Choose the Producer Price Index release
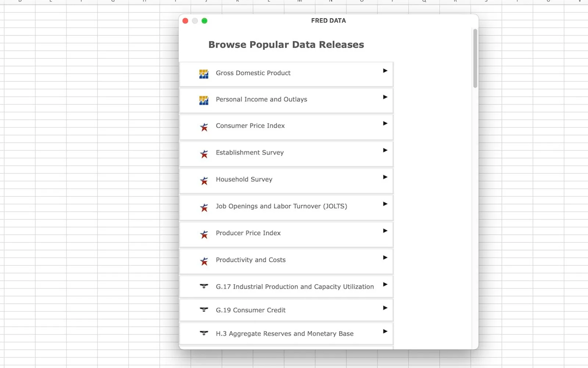Viewport: 588px width, 368px height. pos(286,235)
